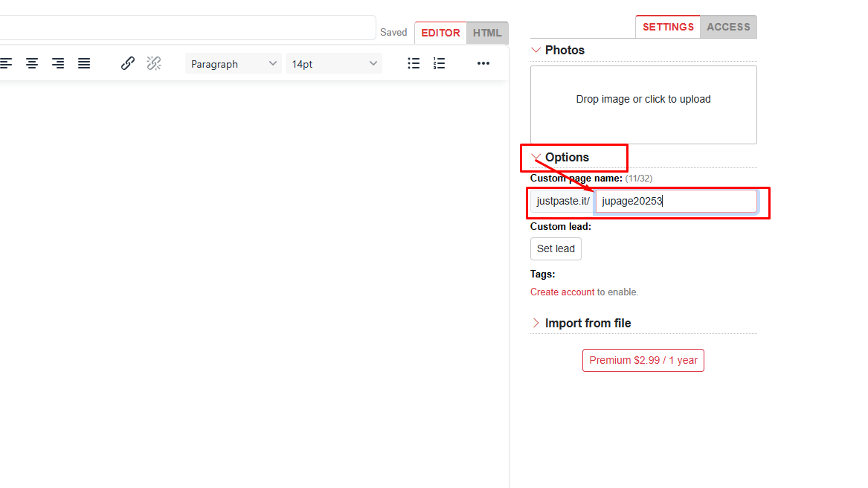This screenshot has height=488, width=868.
Task: Insert a link with the link icon
Action: click(127, 63)
